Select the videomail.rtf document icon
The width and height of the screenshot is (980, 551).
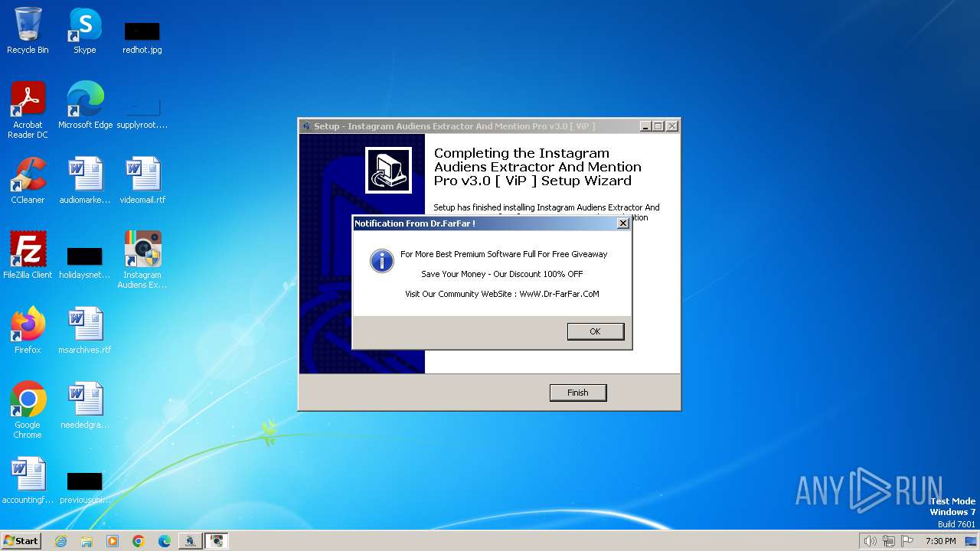pyautogui.click(x=142, y=181)
